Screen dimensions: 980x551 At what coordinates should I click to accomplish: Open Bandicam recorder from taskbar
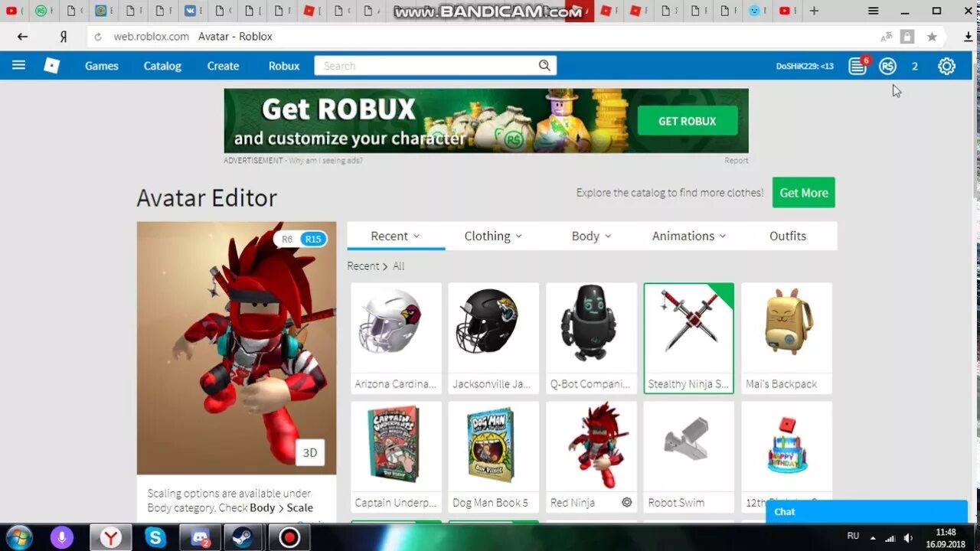(x=289, y=537)
